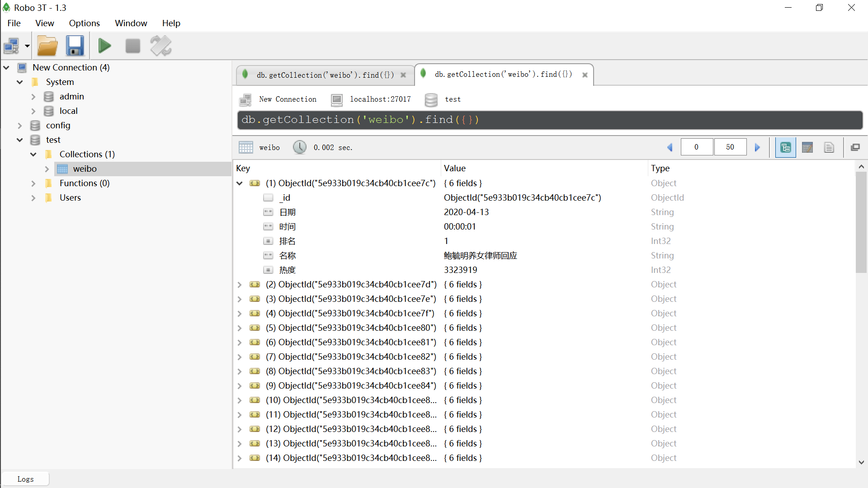Expand the weibo collection node
868x488 pixels.
pyautogui.click(x=47, y=169)
